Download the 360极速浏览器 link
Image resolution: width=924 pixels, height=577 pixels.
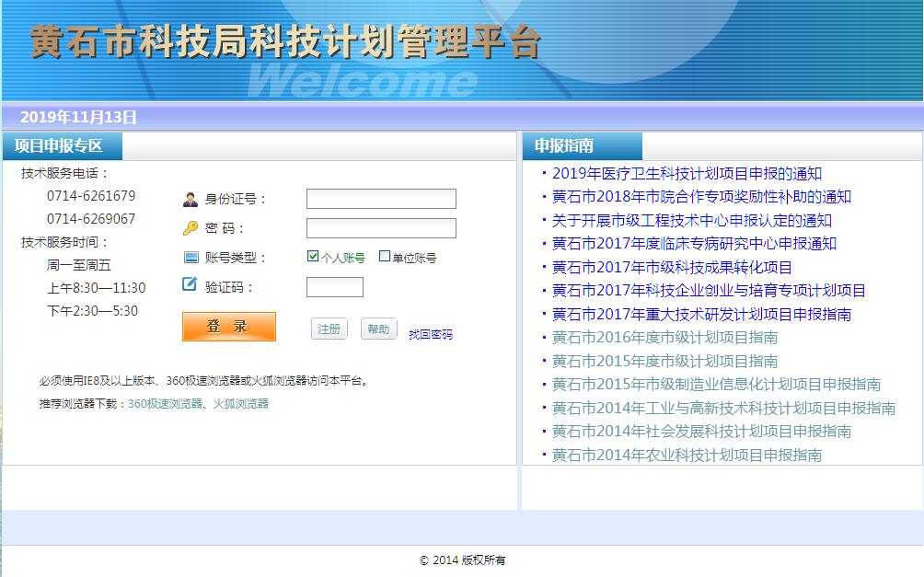click(165, 404)
